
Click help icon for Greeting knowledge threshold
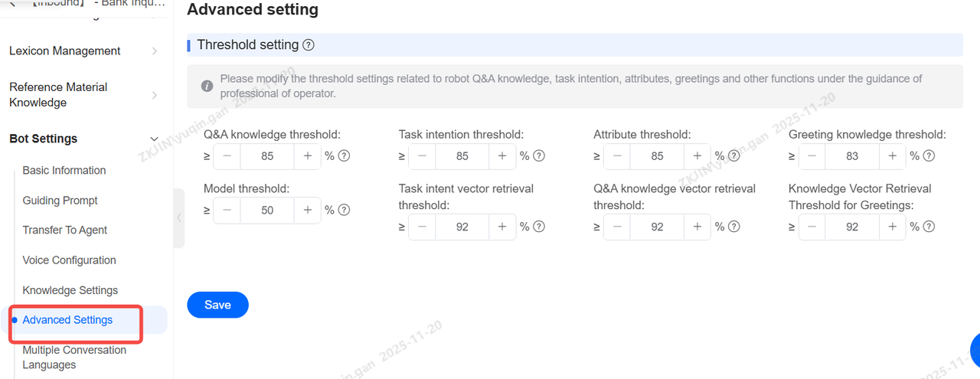[929, 156]
